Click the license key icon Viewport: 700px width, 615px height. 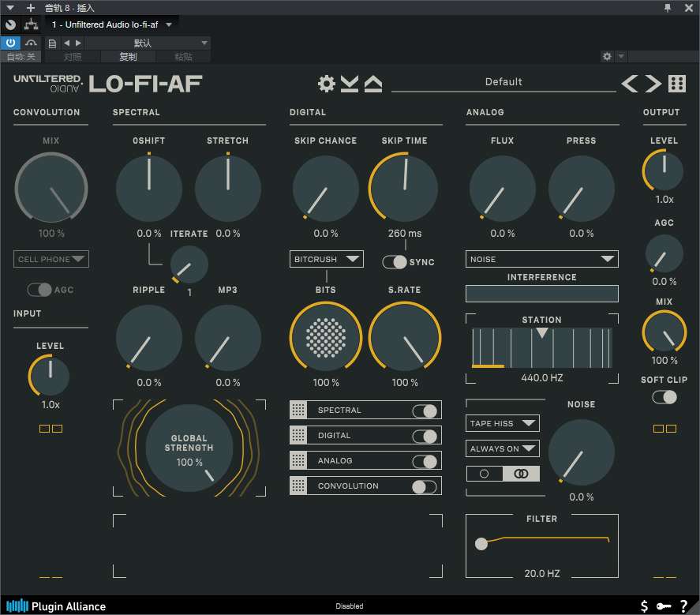click(x=663, y=606)
